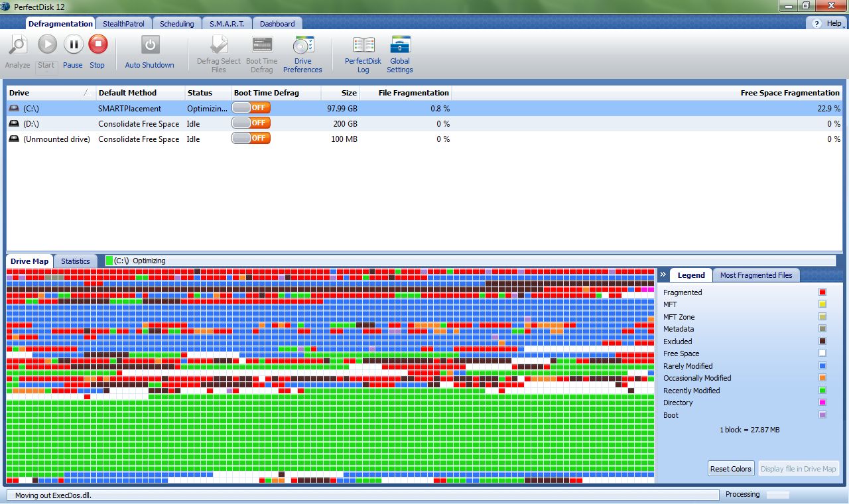Click the Metadata gray color swatch
Screen dimensions: 849x504
pos(822,329)
